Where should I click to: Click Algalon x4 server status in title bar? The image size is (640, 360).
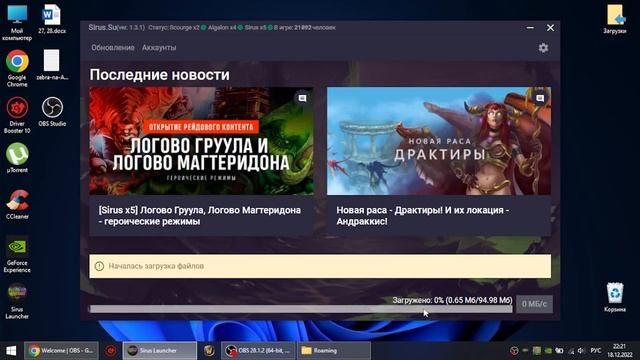(x=225, y=27)
